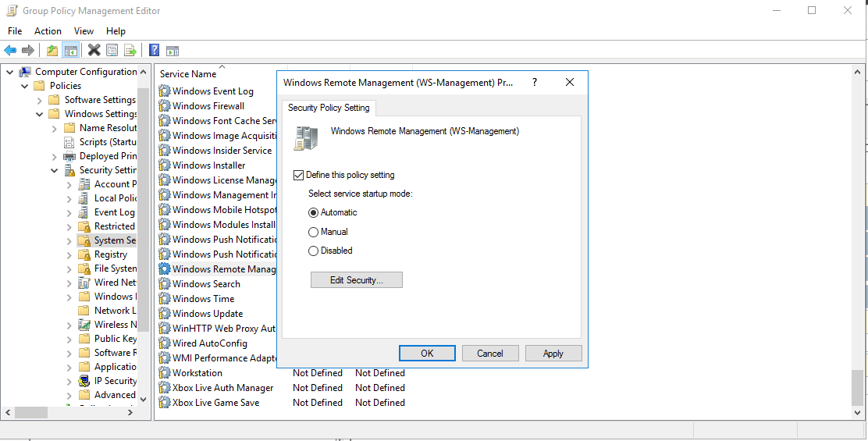The height and width of the screenshot is (441, 868).
Task: Expand the Registry tree node
Action: click(x=69, y=255)
